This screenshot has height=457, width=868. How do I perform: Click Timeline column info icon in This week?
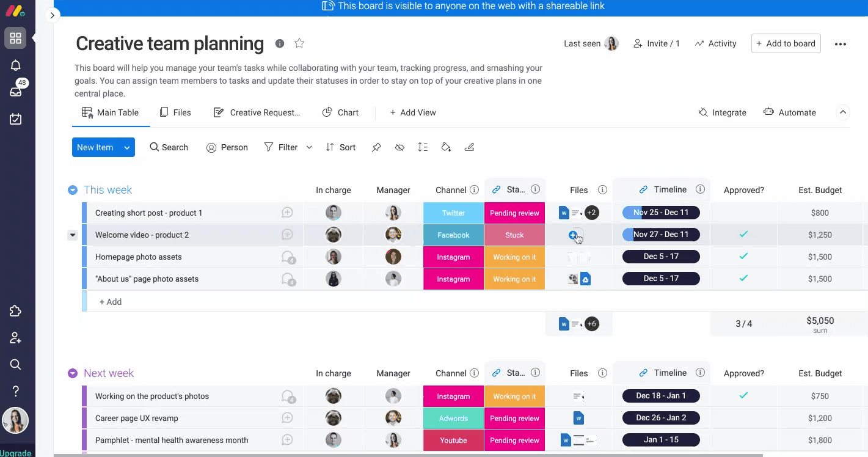tap(701, 189)
